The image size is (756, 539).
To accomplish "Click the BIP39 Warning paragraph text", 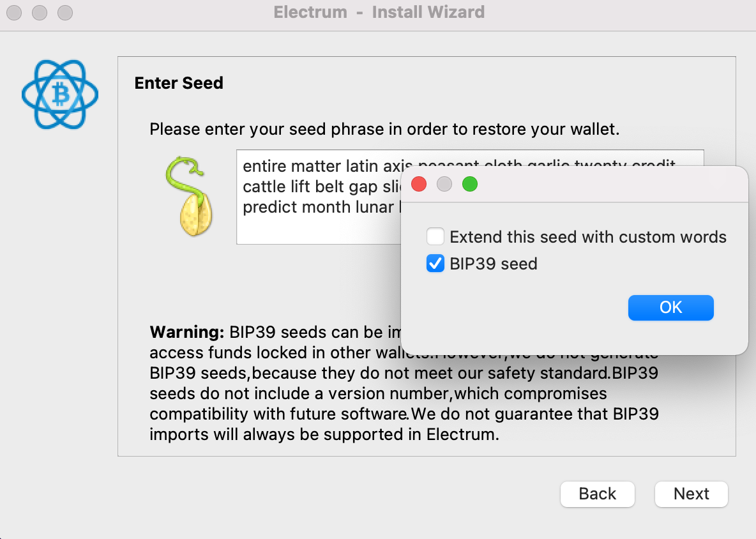I will pos(404,383).
